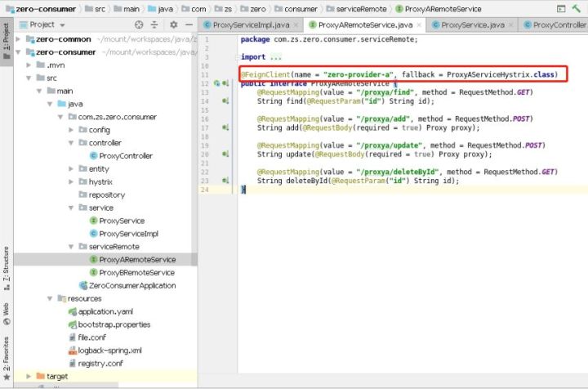Screen dimensions: 588x389
Task: Click gutter icon beside line 17 add method
Action: coord(225,127)
